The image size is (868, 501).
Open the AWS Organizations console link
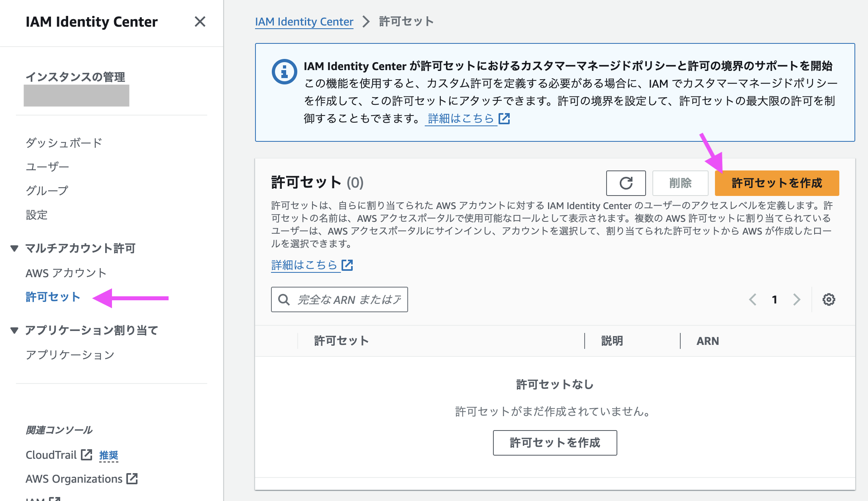[74, 479]
